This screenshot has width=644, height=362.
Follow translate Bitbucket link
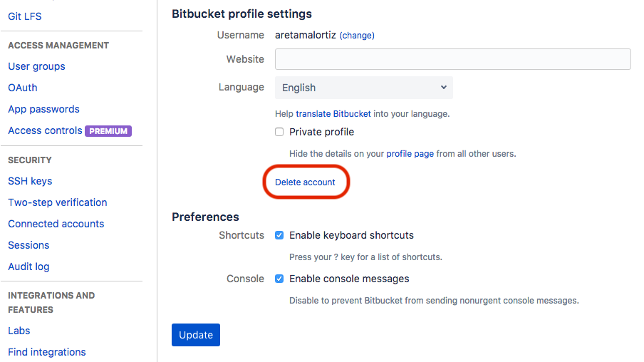coord(333,114)
